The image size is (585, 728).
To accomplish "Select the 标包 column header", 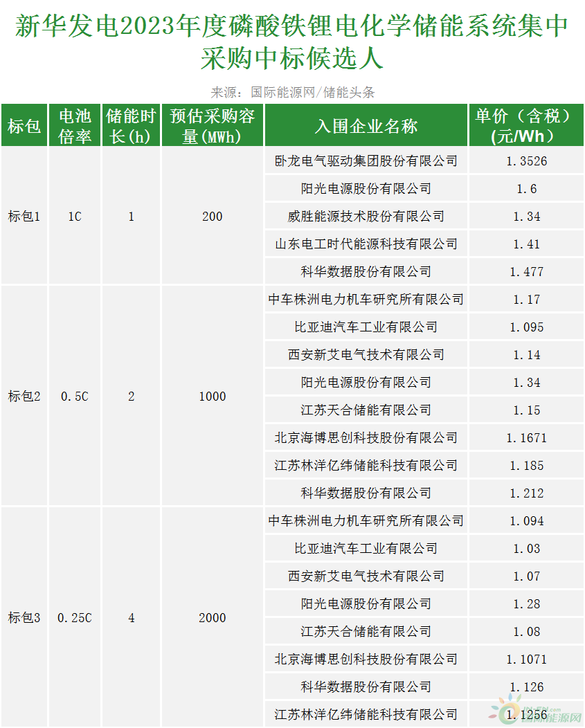I will pyautogui.click(x=24, y=126).
